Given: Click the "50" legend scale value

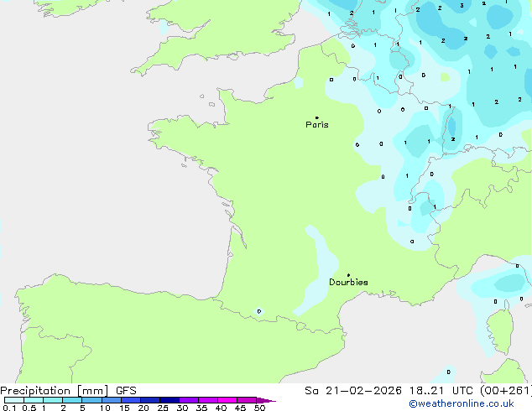Looking at the screenshot, I should pos(259,408).
